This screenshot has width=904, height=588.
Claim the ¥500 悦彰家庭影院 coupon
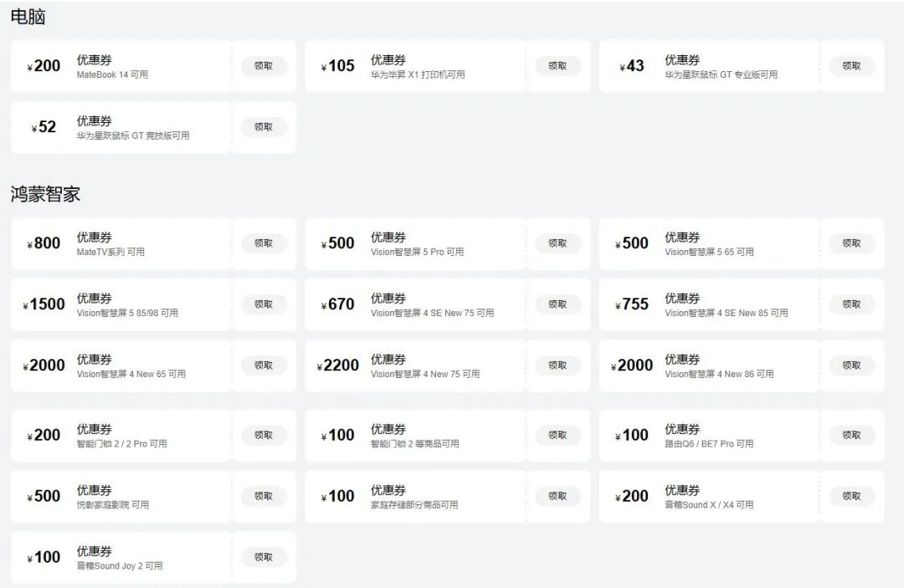tap(264, 496)
